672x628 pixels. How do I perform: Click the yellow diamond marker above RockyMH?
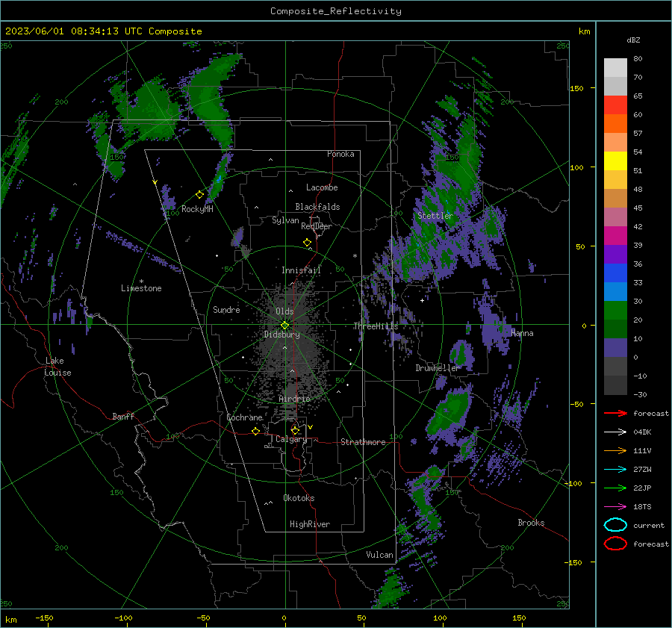point(199,195)
